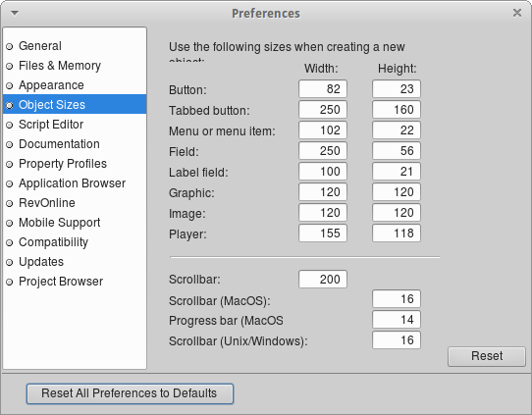The height and width of the screenshot is (415, 532).
Task: Choose RevOnline in the sidebar
Action: (x=75, y=203)
